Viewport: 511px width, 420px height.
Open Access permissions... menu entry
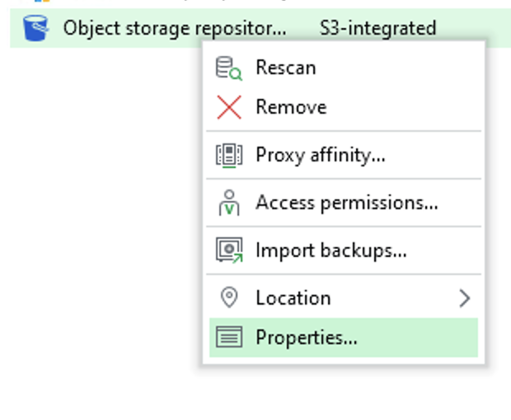coord(347,203)
